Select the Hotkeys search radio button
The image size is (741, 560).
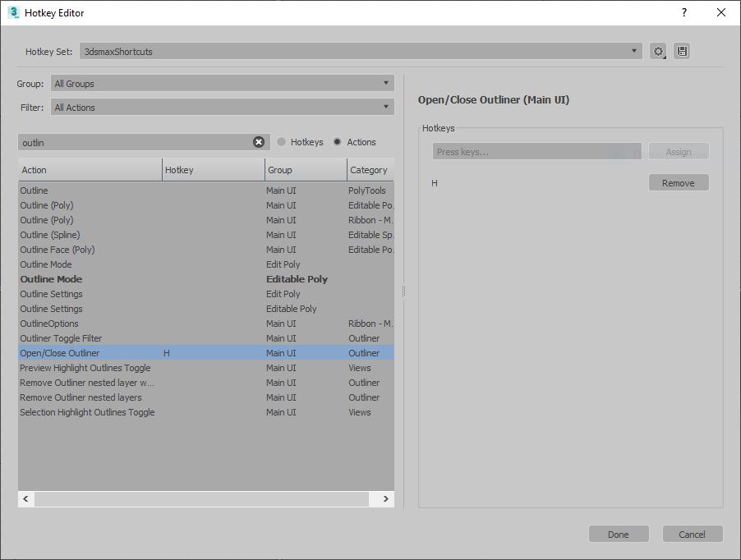[x=281, y=142]
